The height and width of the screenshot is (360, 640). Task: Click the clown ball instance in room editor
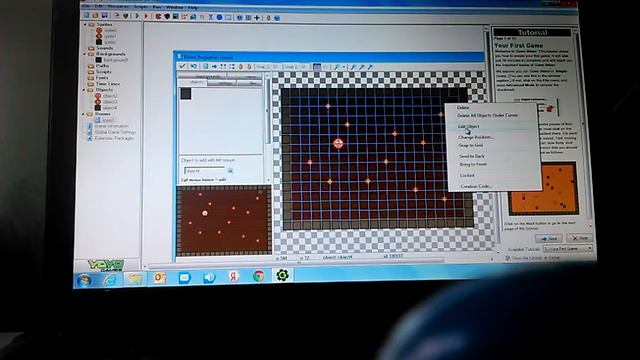[338, 143]
